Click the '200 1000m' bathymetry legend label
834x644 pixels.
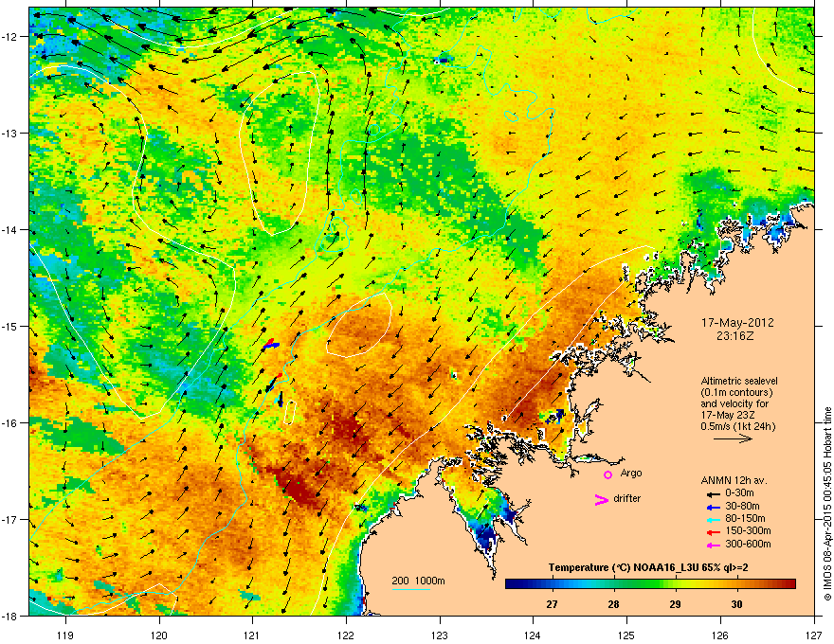418,581
